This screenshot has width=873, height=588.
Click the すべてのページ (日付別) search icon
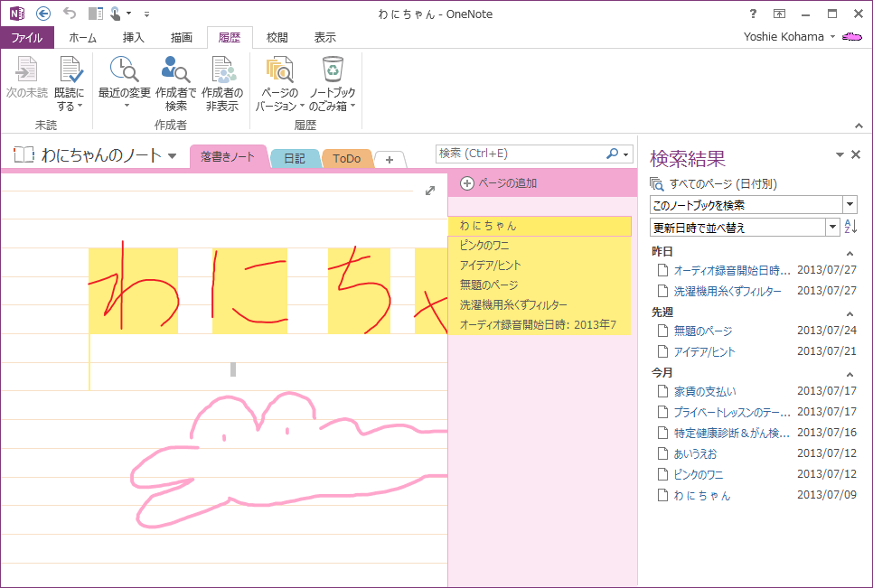657,183
